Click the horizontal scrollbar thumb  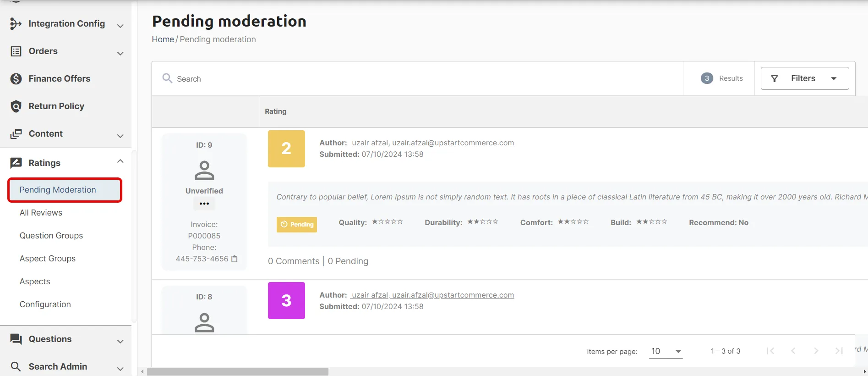tap(237, 371)
